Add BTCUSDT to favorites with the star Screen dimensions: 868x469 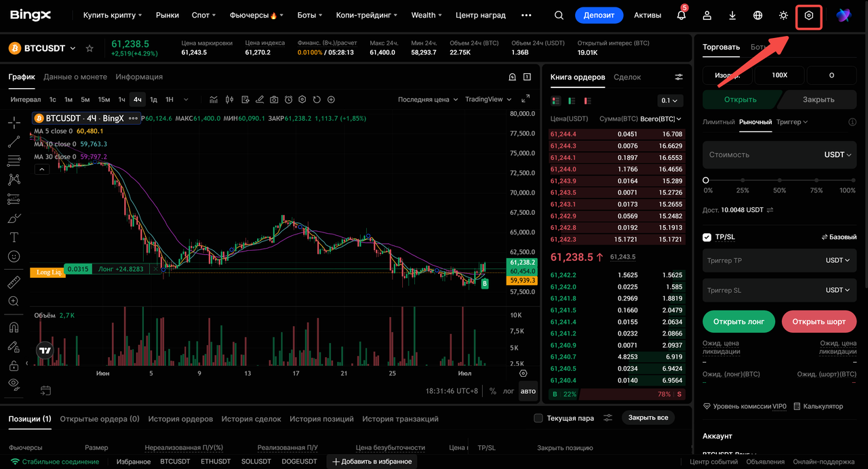90,48
